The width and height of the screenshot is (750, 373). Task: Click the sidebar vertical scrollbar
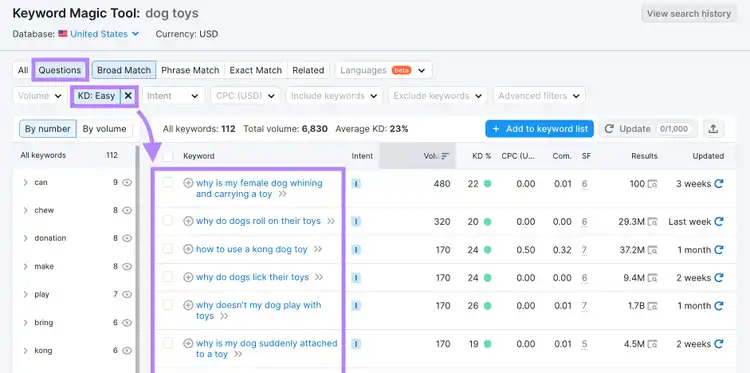point(137,258)
